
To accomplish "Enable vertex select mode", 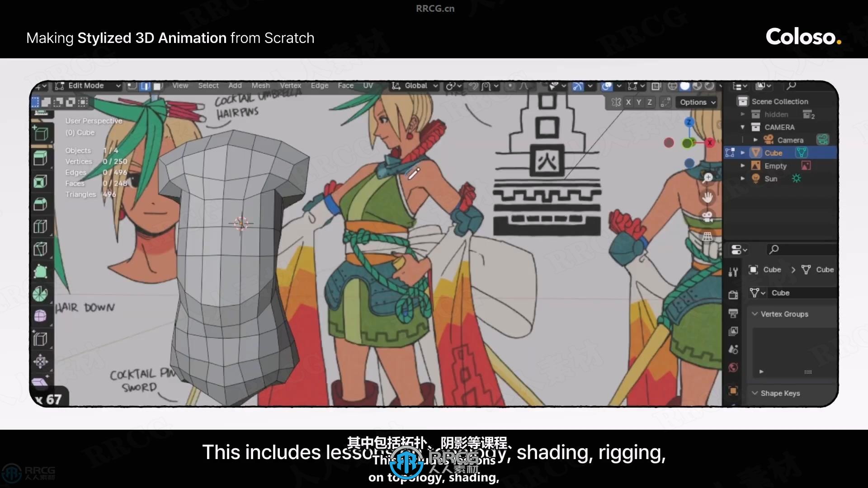I will (x=132, y=86).
